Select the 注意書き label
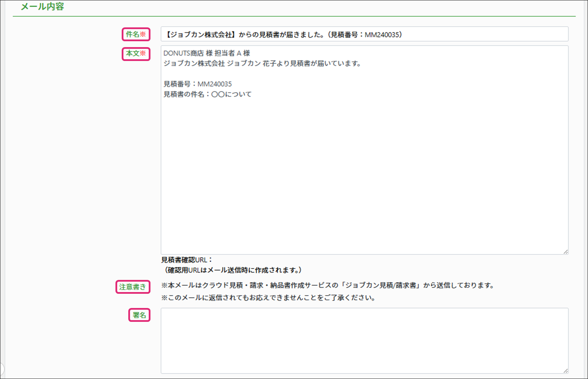Image resolution: width=588 pixels, height=379 pixels. pos(132,287)
